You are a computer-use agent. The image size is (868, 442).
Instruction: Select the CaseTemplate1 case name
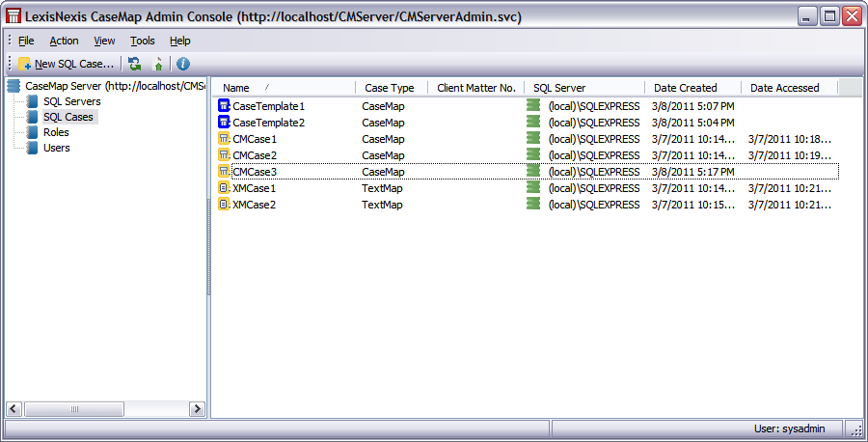tap(268, 106)
